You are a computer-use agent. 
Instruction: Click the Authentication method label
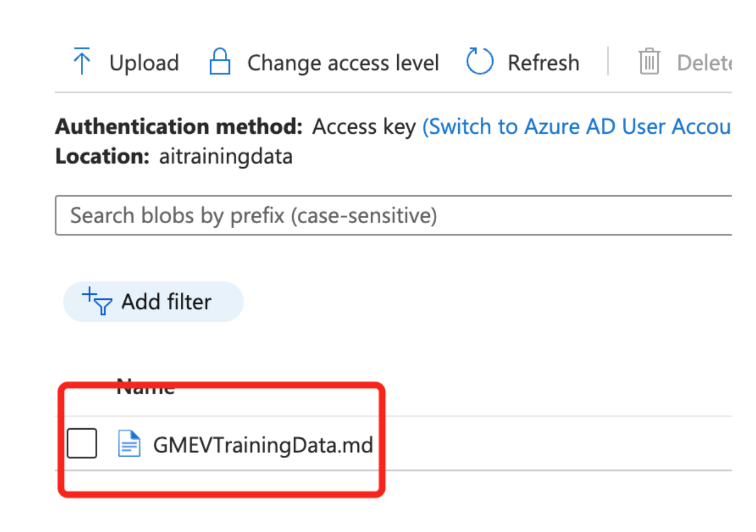[179, 127]
